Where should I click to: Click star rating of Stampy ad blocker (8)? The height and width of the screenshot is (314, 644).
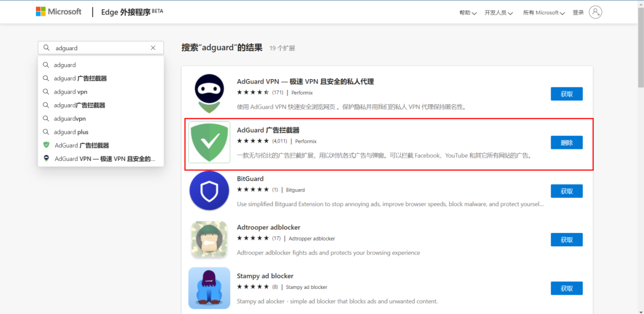coord(253,287)
